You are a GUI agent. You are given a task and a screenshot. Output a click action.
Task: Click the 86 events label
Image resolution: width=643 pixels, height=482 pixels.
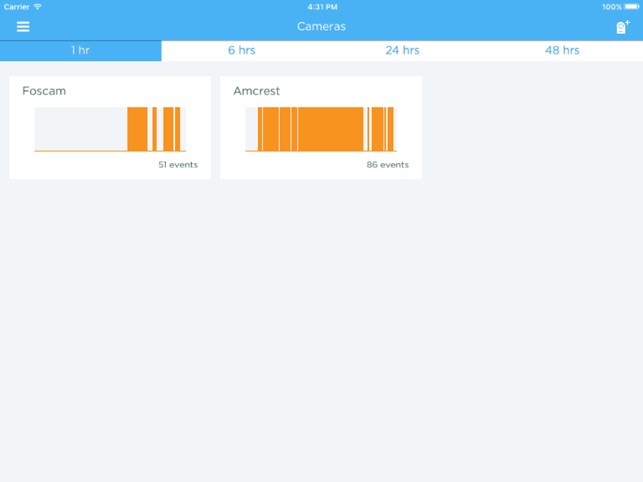pos(388,164)
